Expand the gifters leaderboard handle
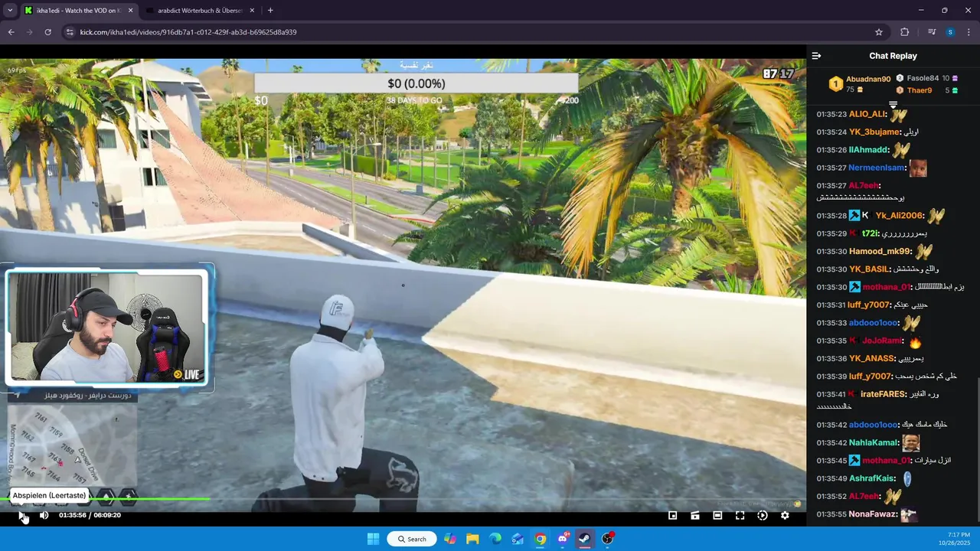The image size is (980, 551). coord(893,105)
